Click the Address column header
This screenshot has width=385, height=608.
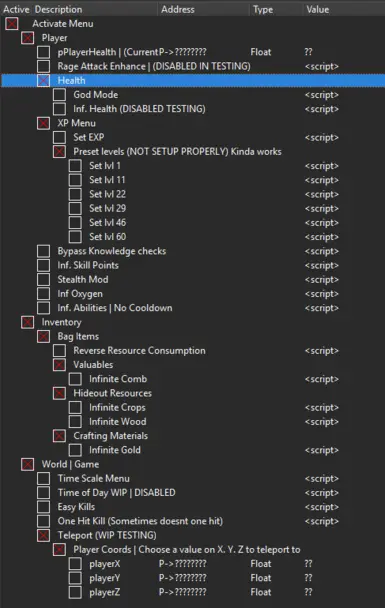click(178, 9)
